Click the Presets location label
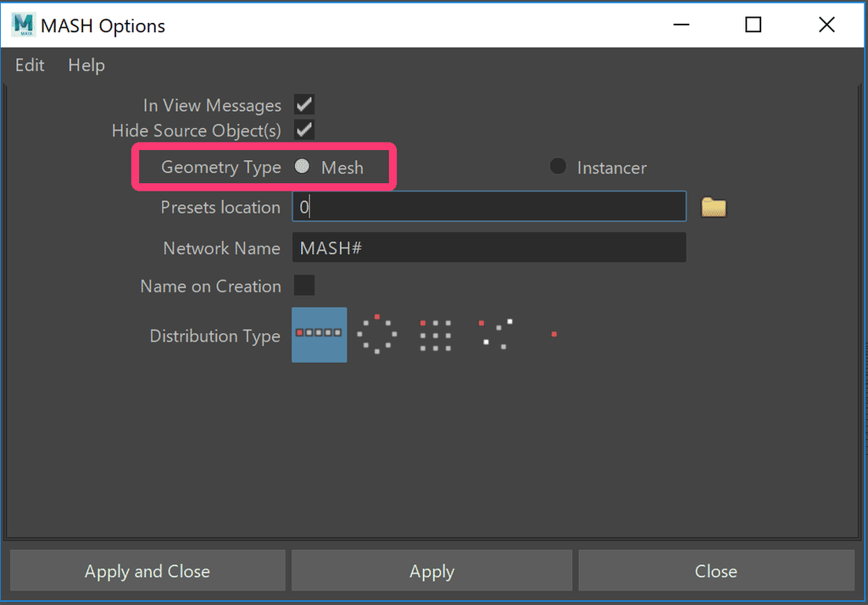This screenshot has height=605, width=868. [x=220, y=207]
